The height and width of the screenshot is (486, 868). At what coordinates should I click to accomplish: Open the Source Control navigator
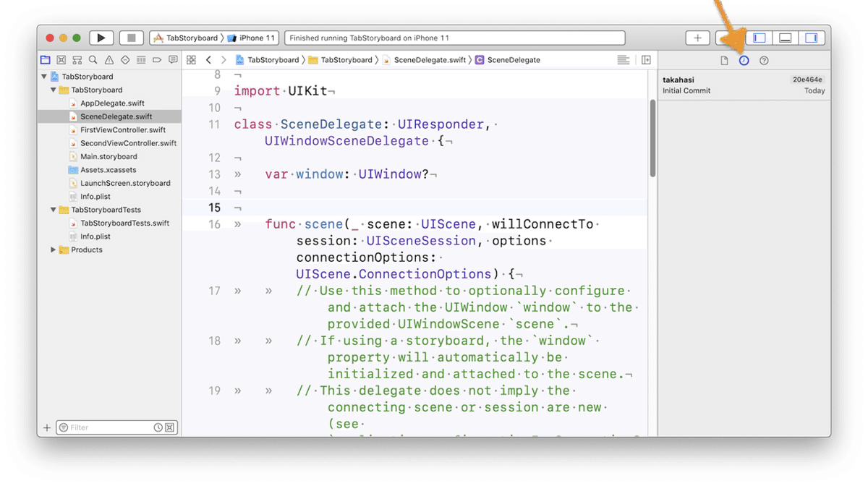pyautogui.click(x=61, y=60)
